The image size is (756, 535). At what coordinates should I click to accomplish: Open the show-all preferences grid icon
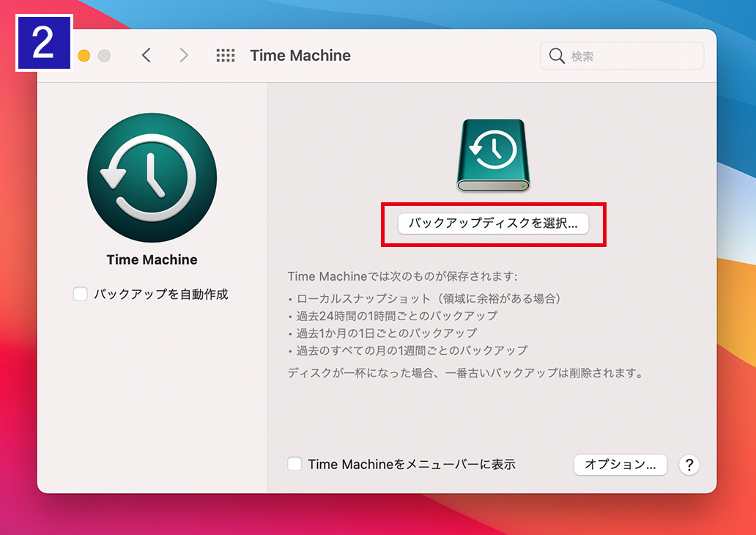(225, 56)
